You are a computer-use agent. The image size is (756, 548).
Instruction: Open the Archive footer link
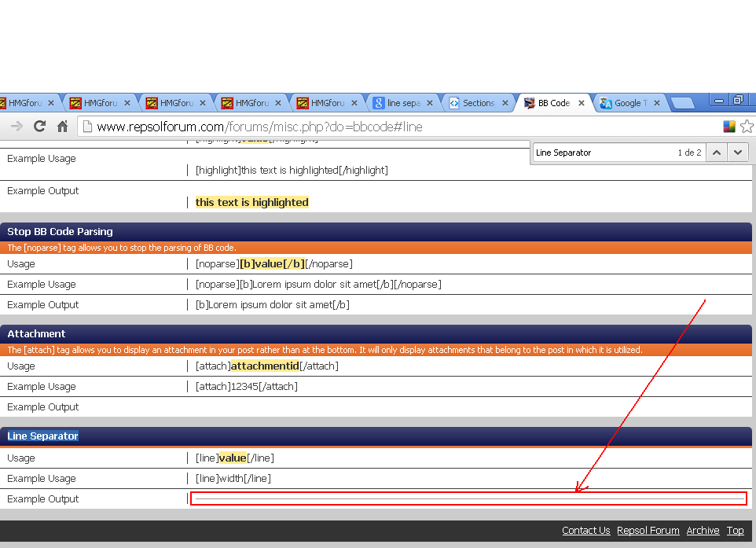tap(703, 531)
